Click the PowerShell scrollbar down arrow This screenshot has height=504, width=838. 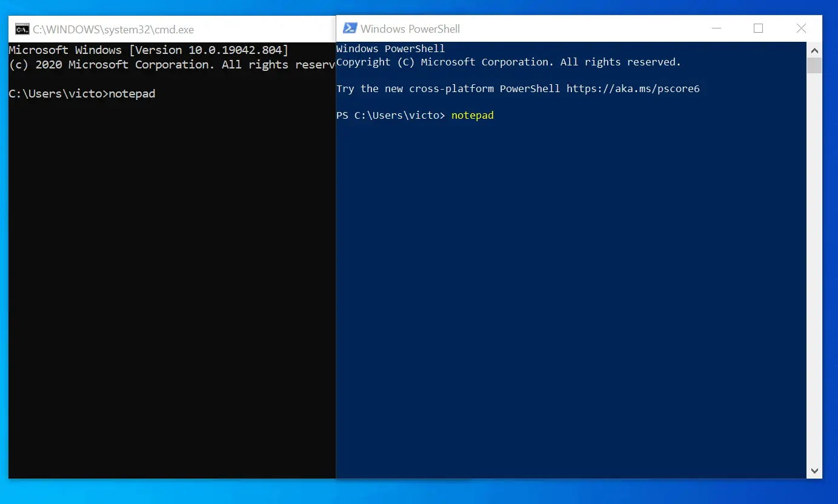tap(814, 471)
